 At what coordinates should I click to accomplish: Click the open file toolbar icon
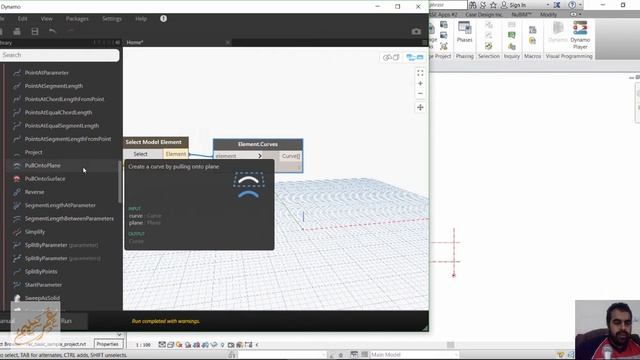[x=17, y=31]
